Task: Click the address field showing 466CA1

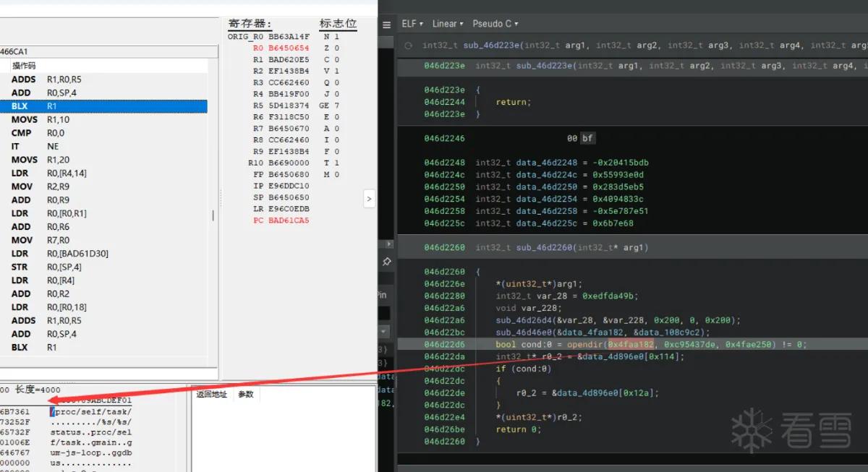Action: (109, 51)
